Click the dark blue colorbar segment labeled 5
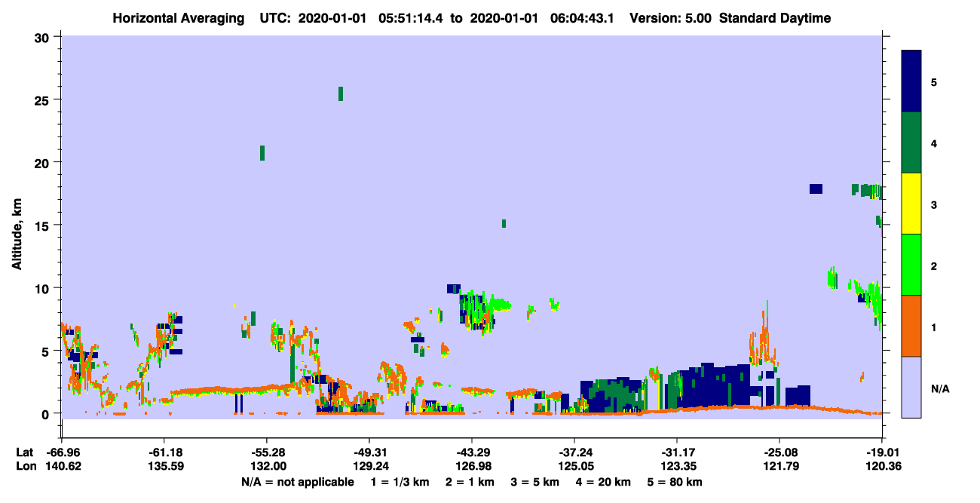Image resolution: width=980 pixels, height=503 pixels. tap(911, 81)
